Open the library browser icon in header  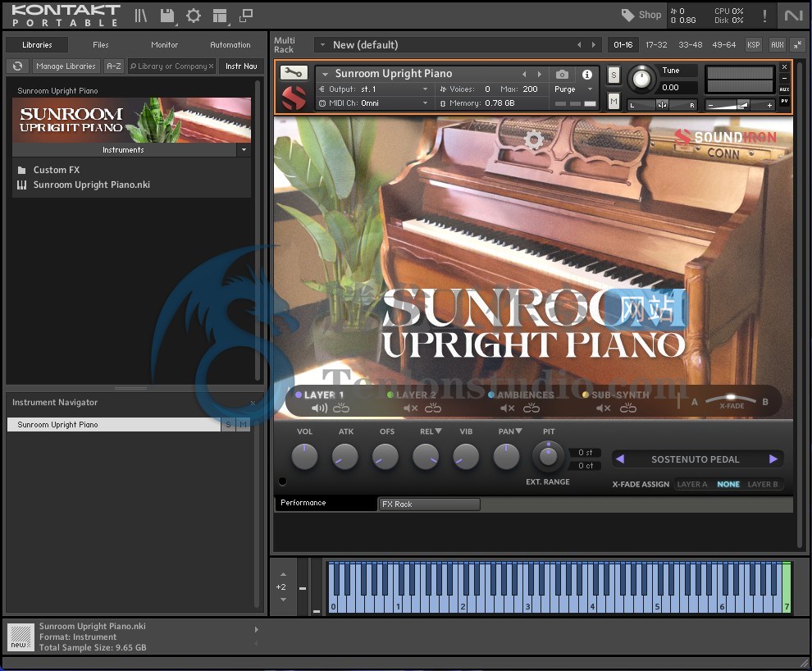click(x=141, y=16)
